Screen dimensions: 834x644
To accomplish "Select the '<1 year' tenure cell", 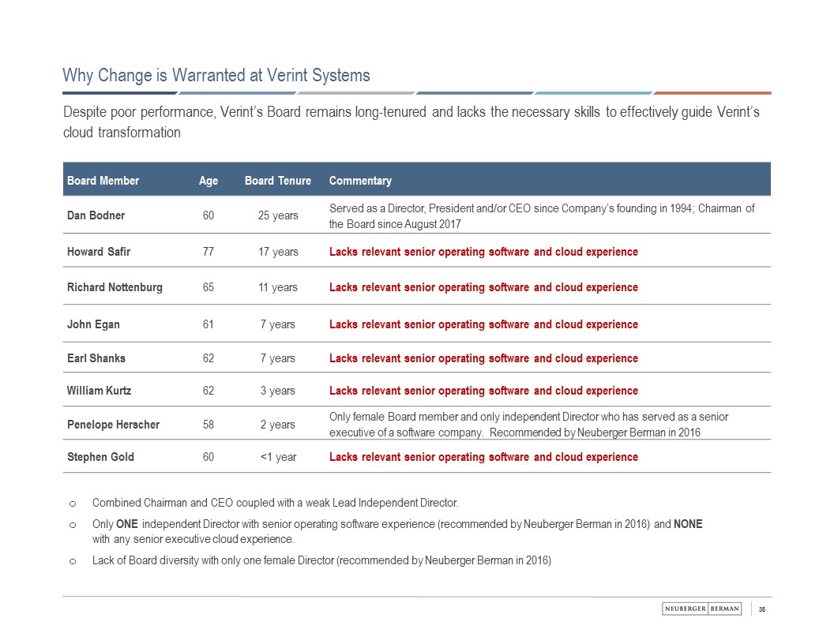I will [x=278, y=457].
